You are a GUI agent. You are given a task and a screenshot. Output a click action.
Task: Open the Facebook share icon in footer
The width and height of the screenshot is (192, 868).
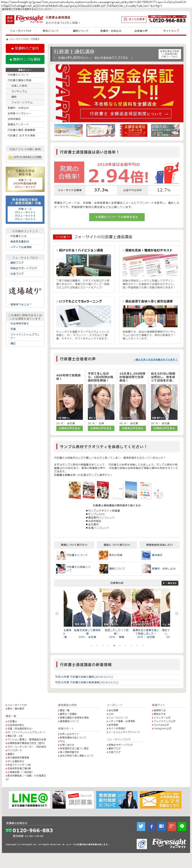[x=151, y=826]
